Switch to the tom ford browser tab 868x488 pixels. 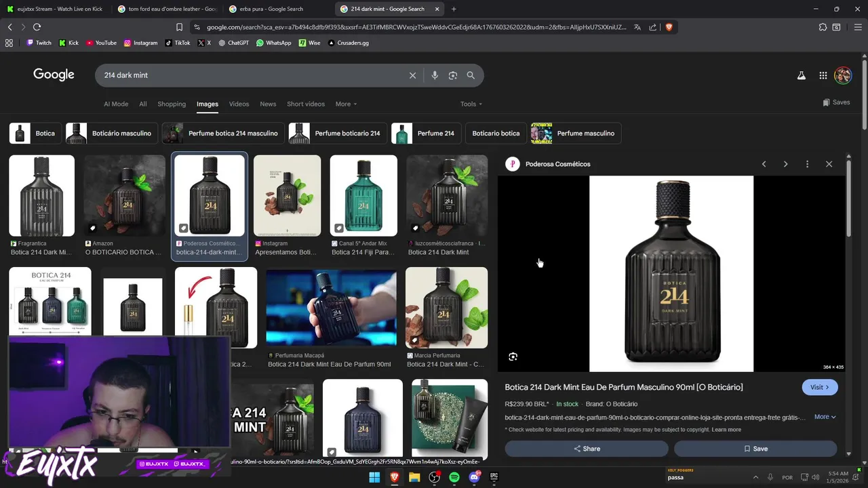(167, 9)
